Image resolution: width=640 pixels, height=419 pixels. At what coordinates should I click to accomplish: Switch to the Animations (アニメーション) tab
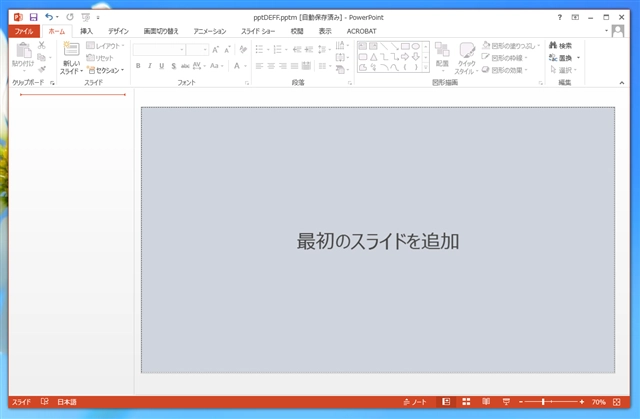pyautogui.click(x=209, y=31)
